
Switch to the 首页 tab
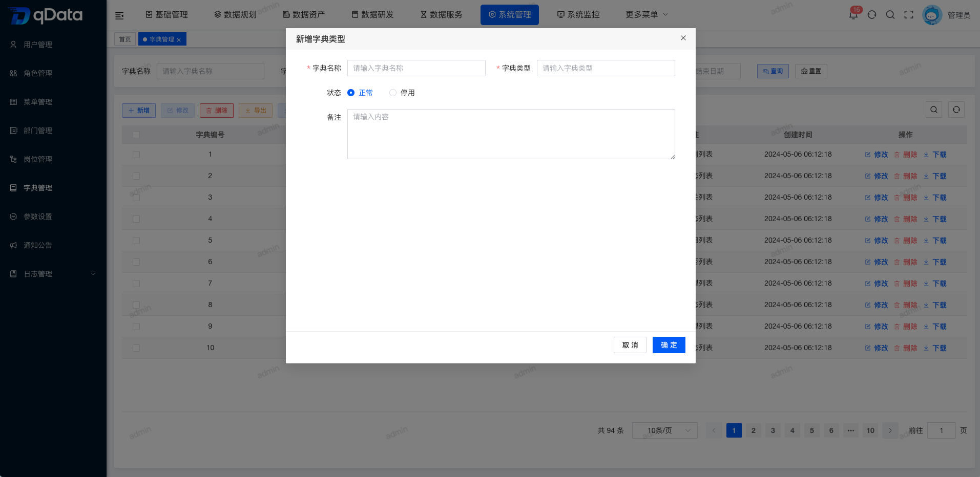tap(125, 39)
